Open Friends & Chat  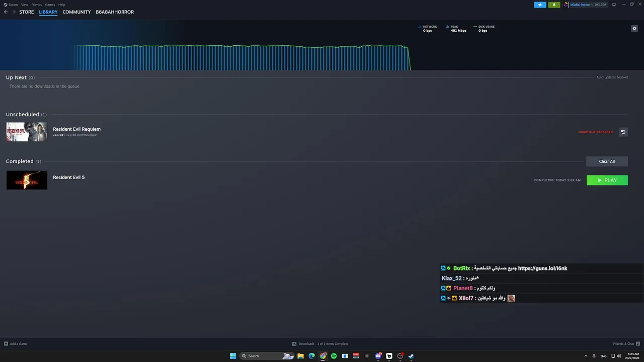pyautogui.click(x=626, y=343)
